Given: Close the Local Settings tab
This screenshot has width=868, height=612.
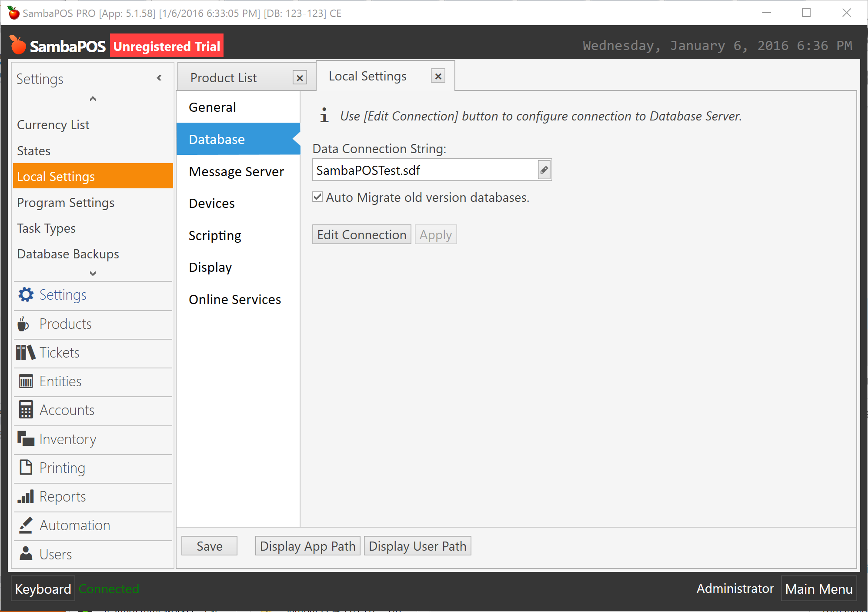Looking at the screenshot, I should 438,76.
